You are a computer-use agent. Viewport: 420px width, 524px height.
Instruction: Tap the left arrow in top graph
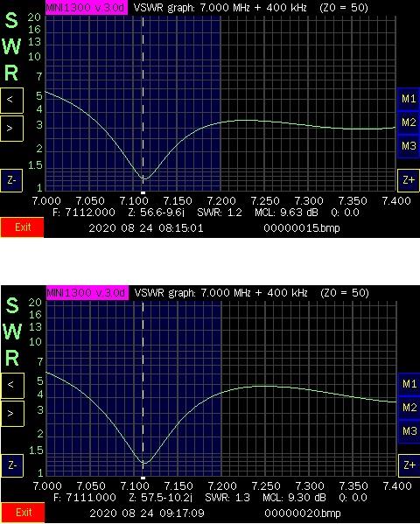[11, 101]
